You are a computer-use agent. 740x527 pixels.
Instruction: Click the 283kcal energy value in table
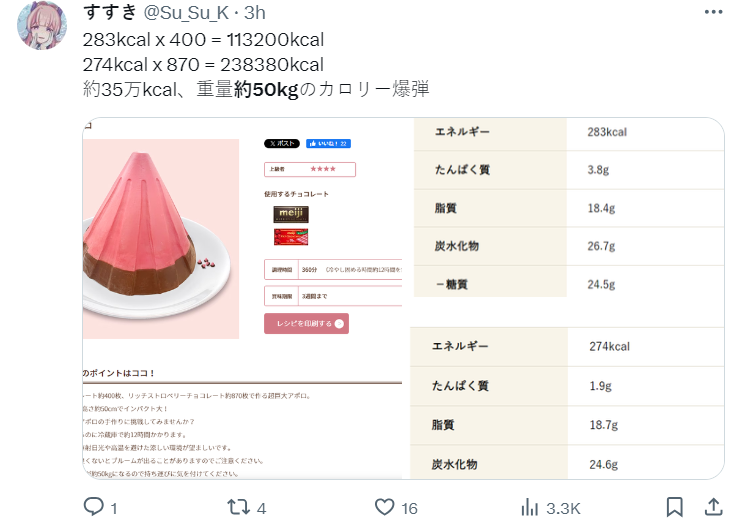607,132
